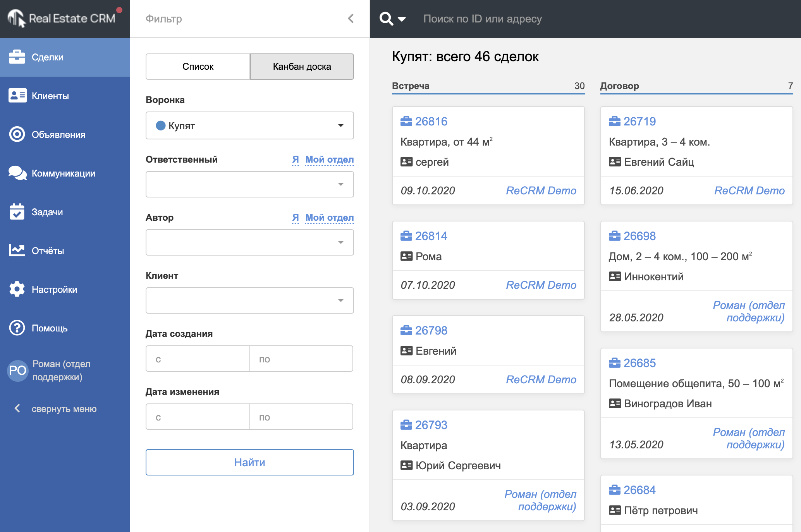Collapse the Фильтр panel with the arrow
The width and height of the screenshot is (801, 532).
click(351, 18)
